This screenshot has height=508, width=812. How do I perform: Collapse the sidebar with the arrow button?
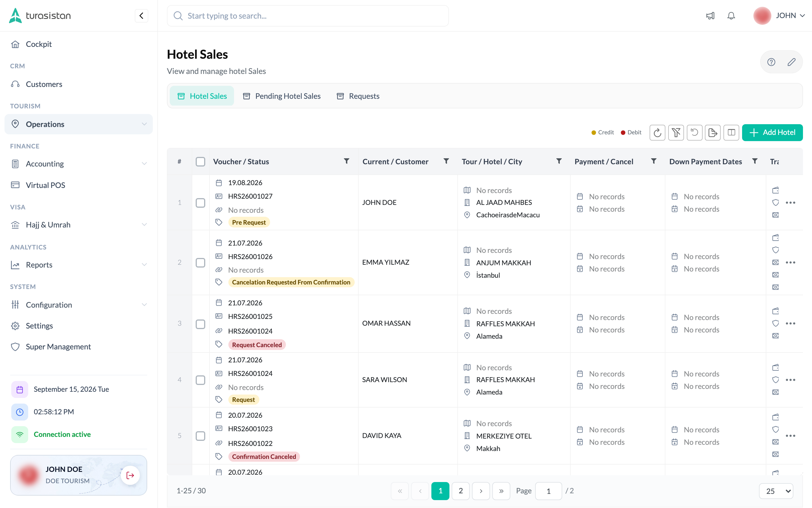(141, 16)
